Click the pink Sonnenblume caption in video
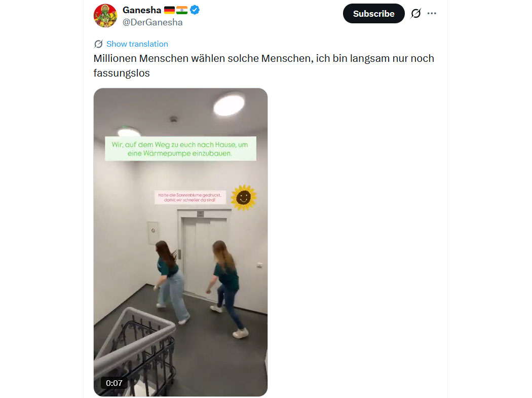 coord(190,197)
